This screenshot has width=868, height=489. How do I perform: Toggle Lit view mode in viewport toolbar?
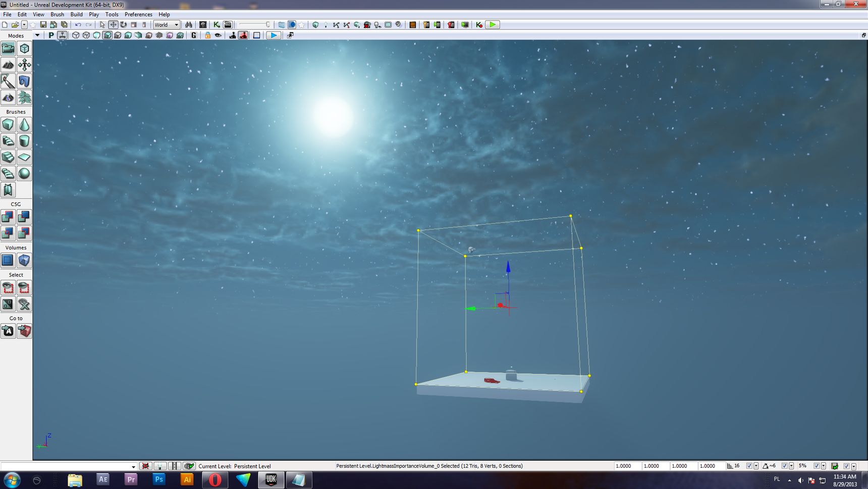pyautogui.click(x=107, y=35)
